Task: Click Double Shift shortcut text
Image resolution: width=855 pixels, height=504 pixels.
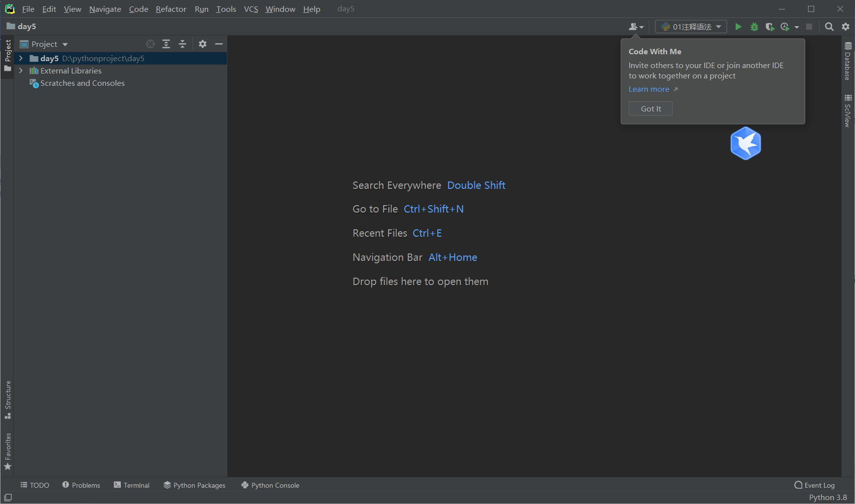Action: (476, 185)
